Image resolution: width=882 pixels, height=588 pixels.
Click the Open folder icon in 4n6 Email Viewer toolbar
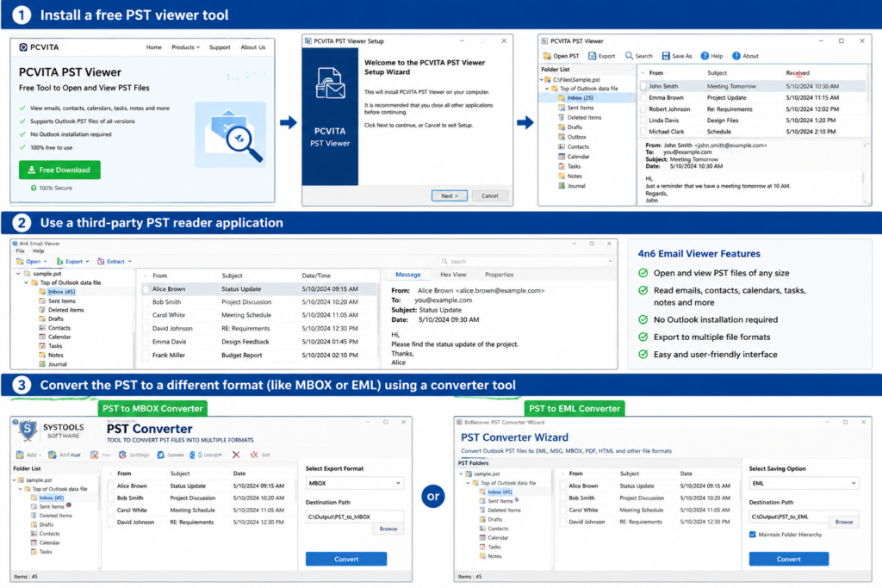pyautogui.click(x=21, y=262)
